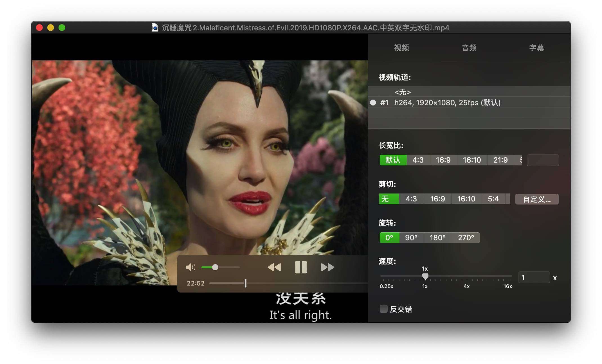Select video track #1 h264 1920×1080
This screenshot has width=602, height=364.
pyautogui.click(x=469, y=102)
